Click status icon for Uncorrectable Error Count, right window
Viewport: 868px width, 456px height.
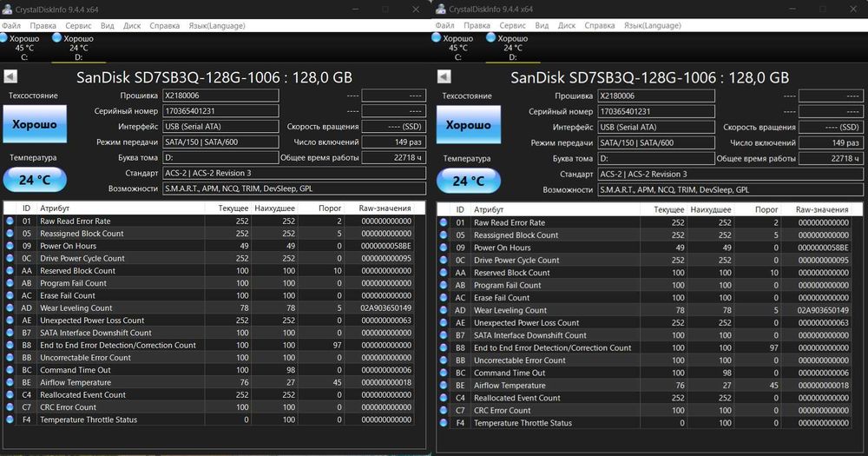click(x=444, y=360)
